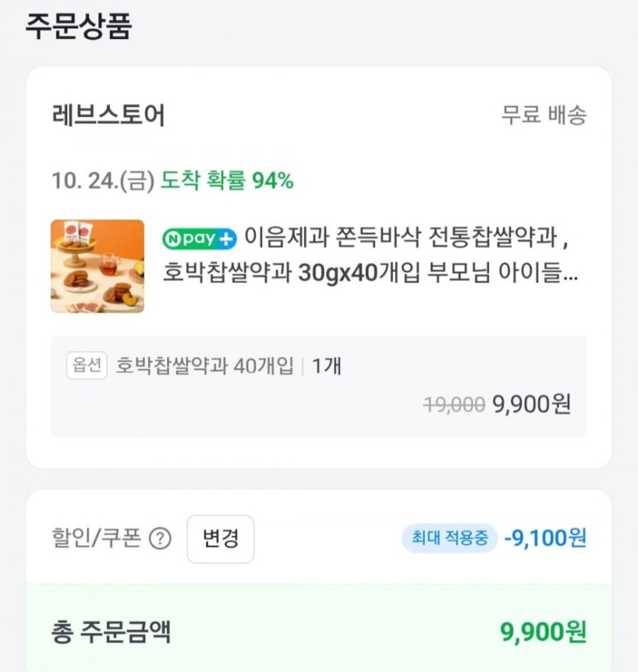Click the 9,900원 price in option box
The height and width of the screenshot is (672, 638).
(x=532, y=404)
